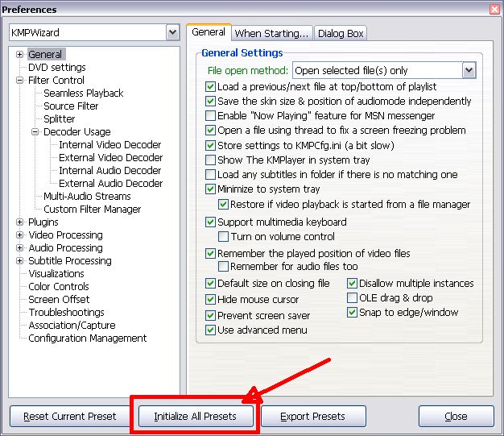Toggle Open a file using thread checkbox
The width and height of the screenshot is (504, 436).
210,130
